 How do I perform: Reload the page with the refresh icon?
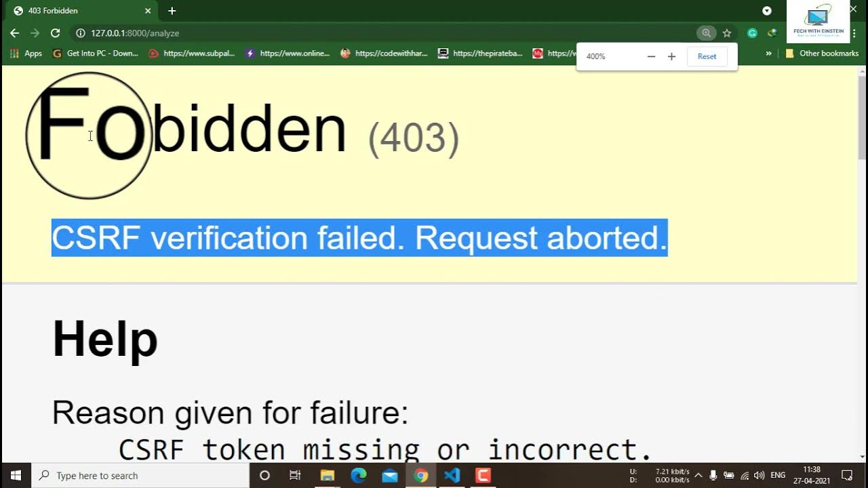pos(55,33)
